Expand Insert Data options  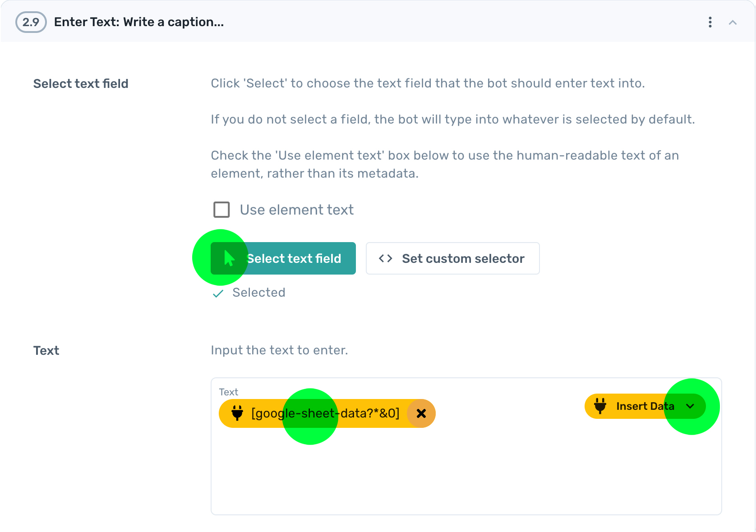[645, 406]
